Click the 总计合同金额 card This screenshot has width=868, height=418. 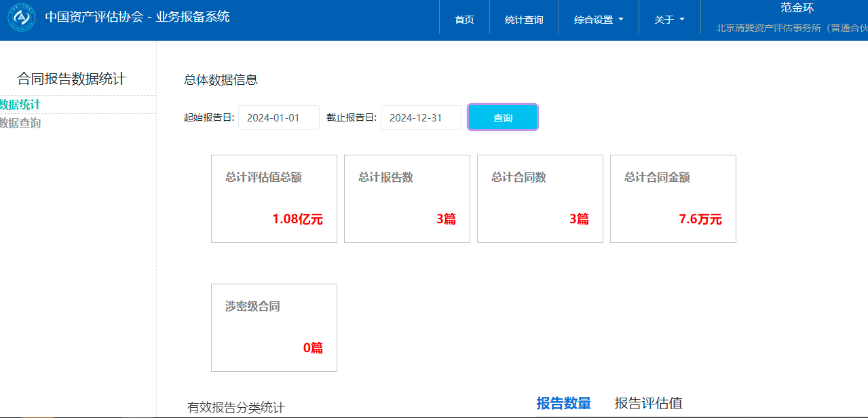[x=673, y=199]
